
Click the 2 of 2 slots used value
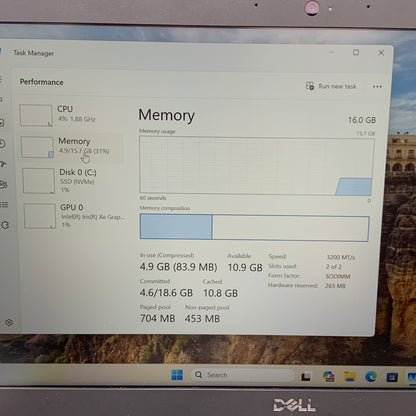pos(334,267)
